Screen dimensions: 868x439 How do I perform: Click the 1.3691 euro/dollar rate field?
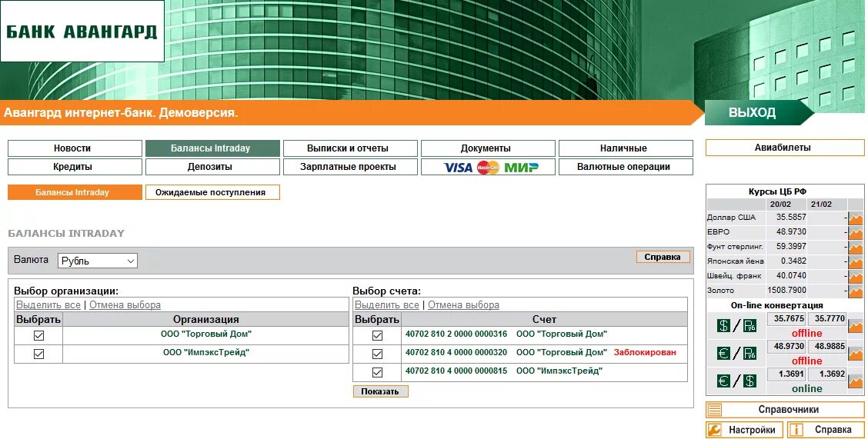click(x=786, y=374)
